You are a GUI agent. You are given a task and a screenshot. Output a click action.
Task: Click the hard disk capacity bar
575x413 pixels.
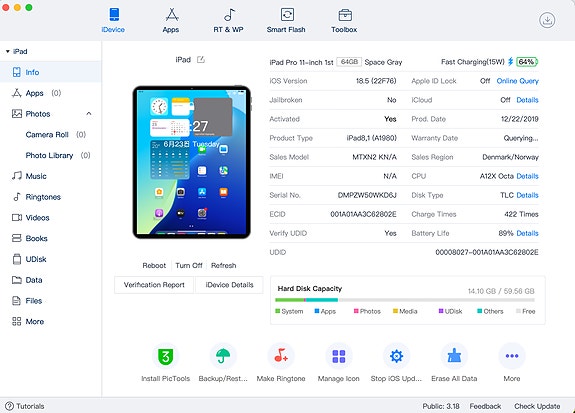pyautogui.click(x=405, y=300)
